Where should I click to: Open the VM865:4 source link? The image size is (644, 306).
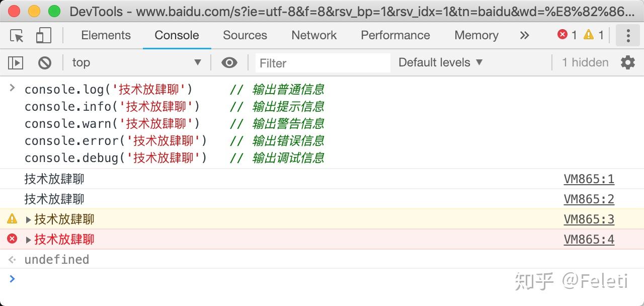[589, 240]
